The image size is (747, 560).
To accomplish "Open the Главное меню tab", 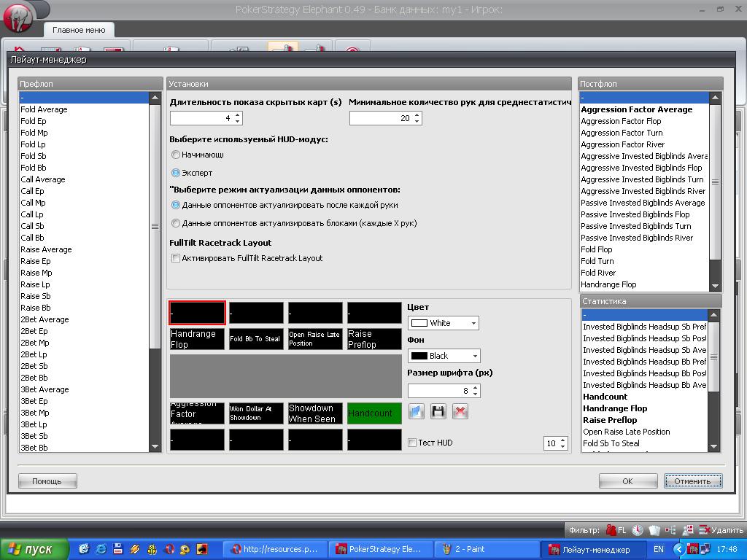I will 79,30.
